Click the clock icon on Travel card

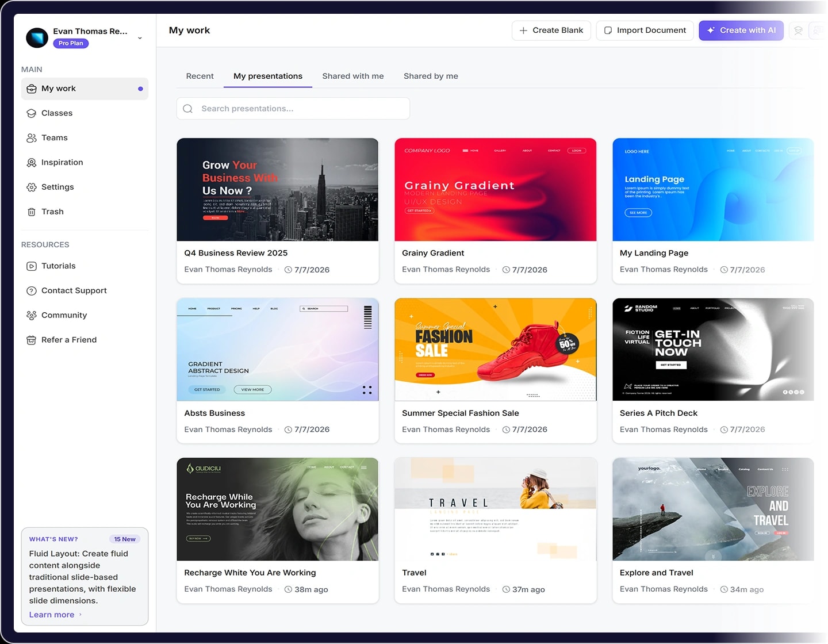506,589
